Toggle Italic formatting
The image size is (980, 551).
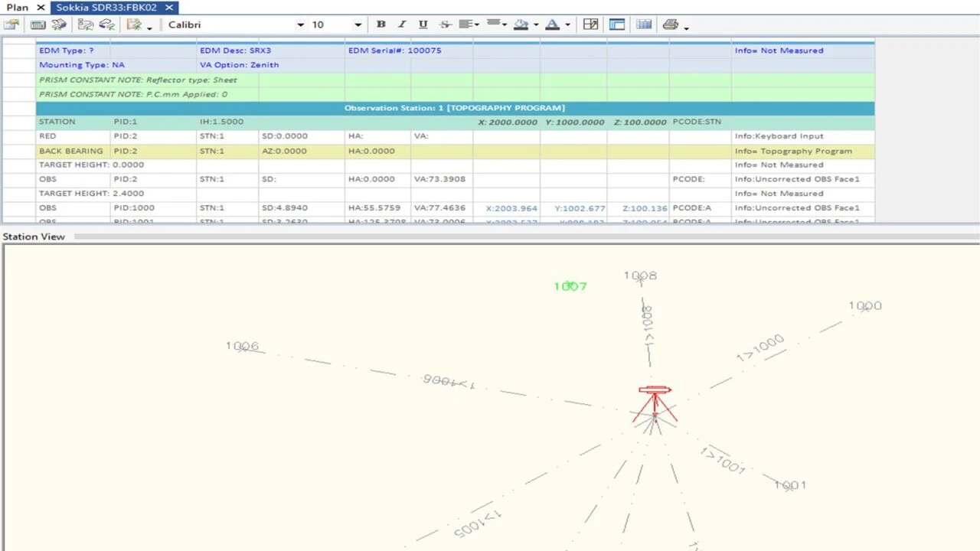pyautogui.click(x=402, y=24)
